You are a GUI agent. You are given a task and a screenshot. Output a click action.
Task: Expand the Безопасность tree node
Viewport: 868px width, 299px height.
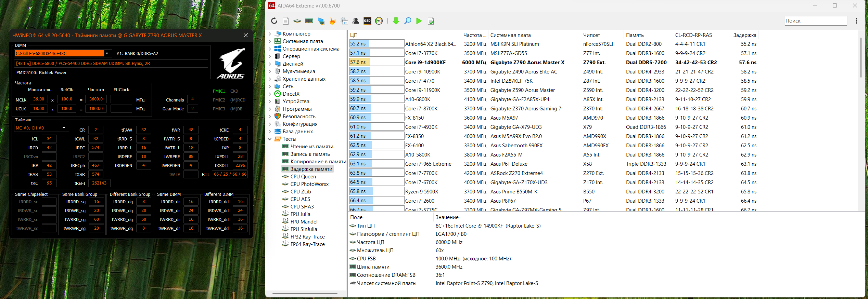270,117
